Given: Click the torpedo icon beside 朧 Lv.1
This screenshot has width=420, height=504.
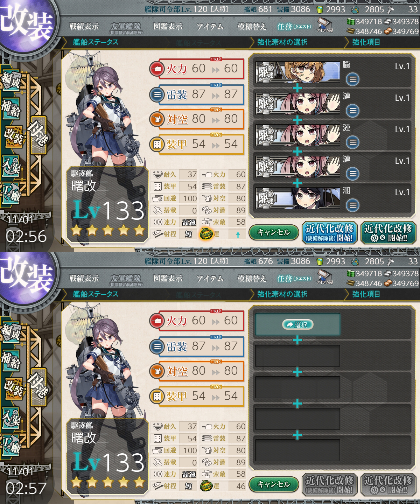Looking at the screenshot, I should pyautogui.click(x=353, y=79).
